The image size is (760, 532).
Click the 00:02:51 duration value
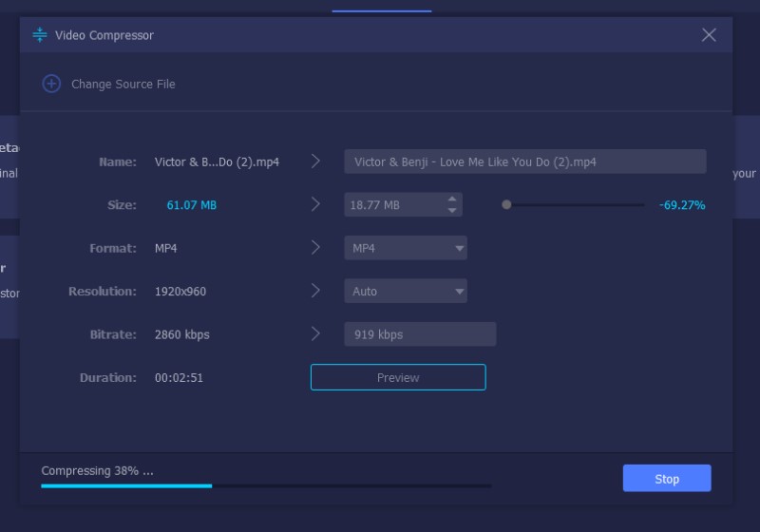click(179, 378)
